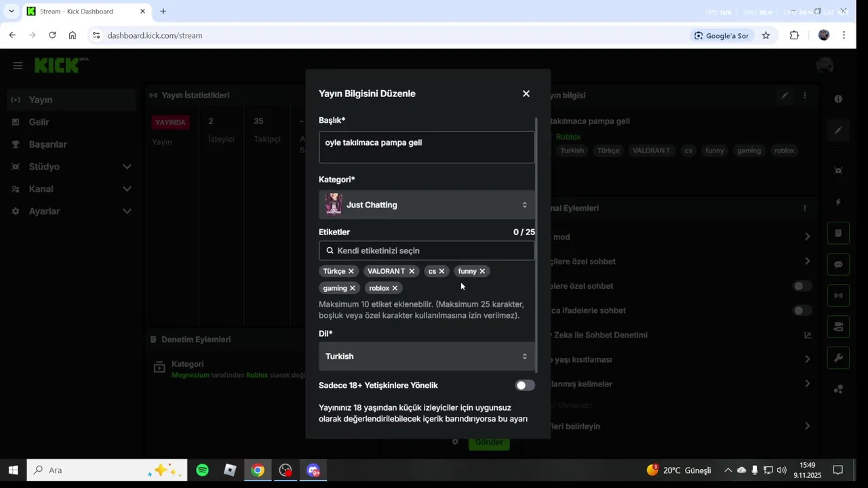Open the Kategori dropdown
The height and width of the screenshot is (488, 868).
coord(427,205)
